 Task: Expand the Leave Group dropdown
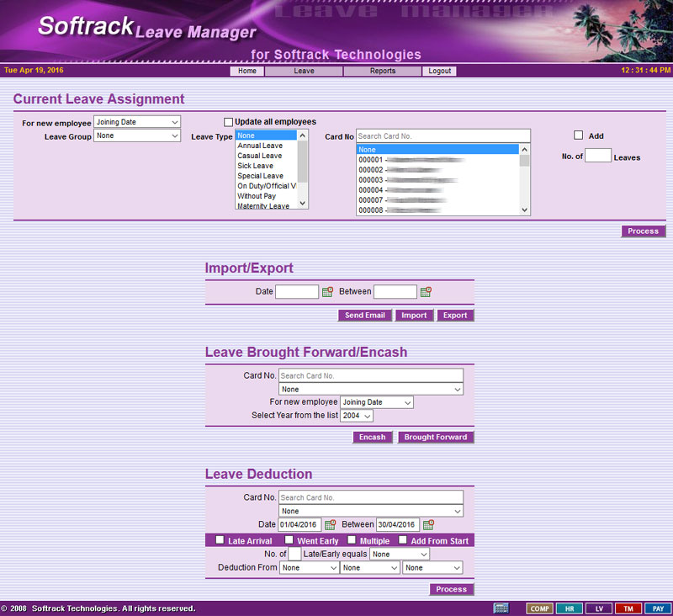point(137,135)
